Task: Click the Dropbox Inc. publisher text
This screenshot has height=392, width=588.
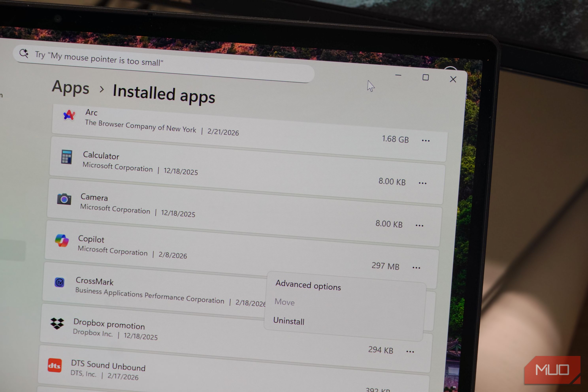Action: coord(93,333)
